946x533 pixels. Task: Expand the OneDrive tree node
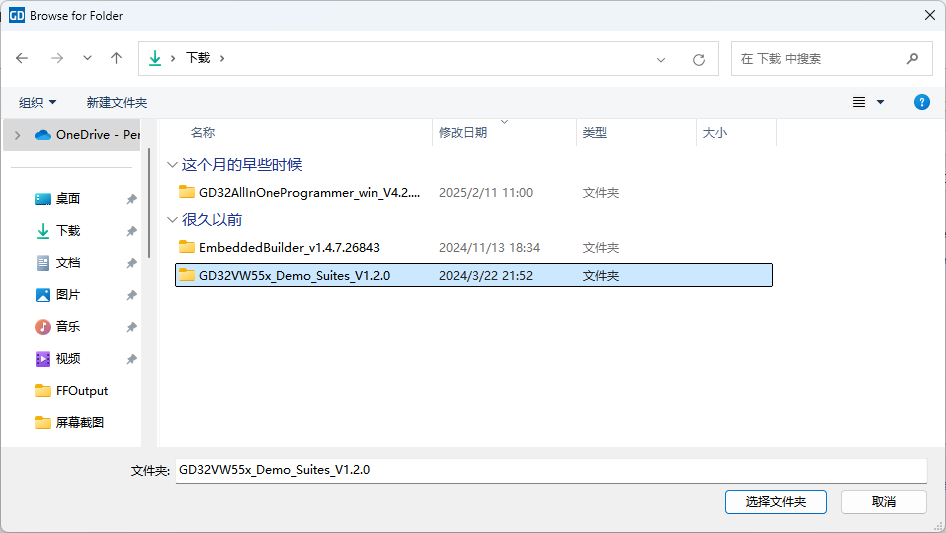(x=18, y=135)
